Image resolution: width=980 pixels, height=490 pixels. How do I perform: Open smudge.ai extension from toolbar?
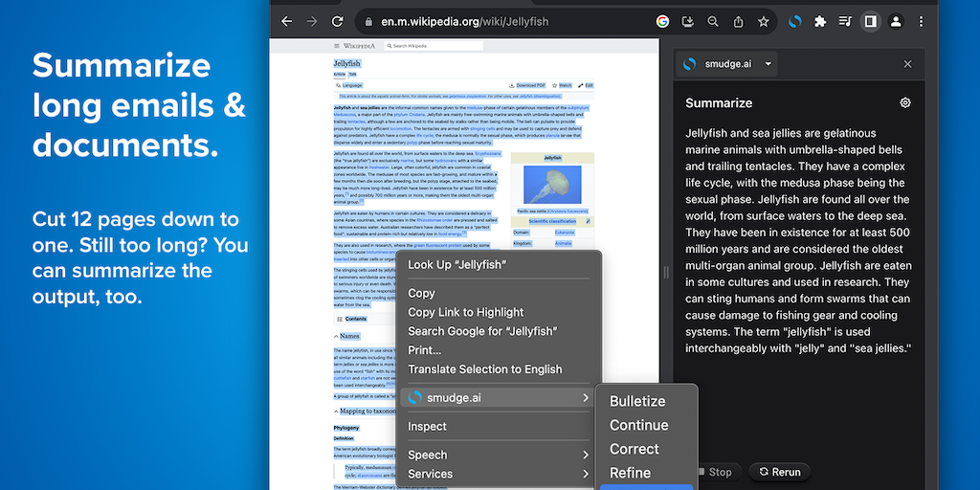coord(795,22)
